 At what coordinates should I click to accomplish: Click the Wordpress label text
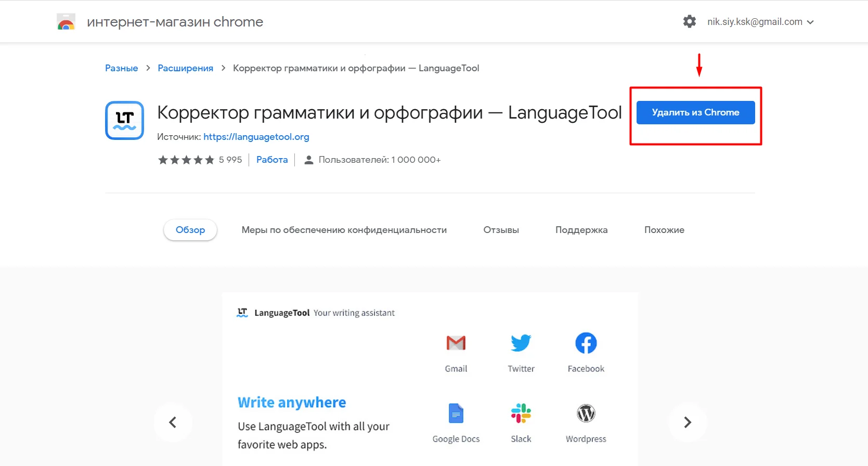(x=586, y=439)
